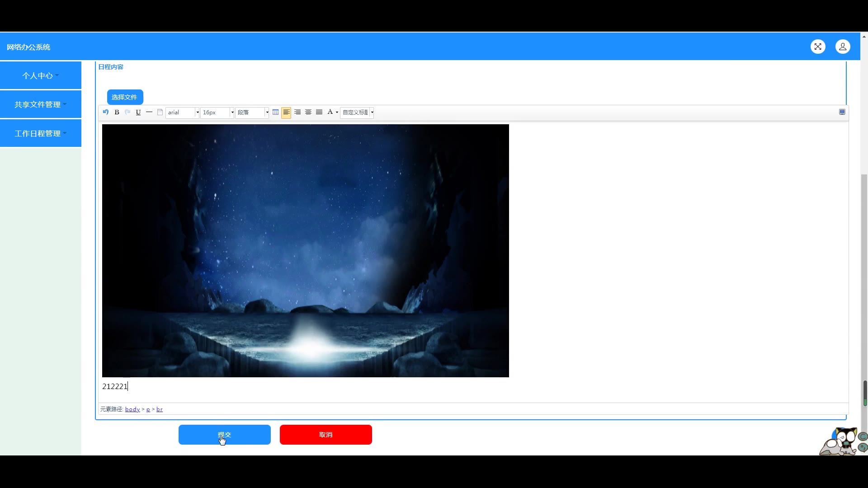This screenshot has height=488, width=868.
Task: Click the 212221 text line in editor
Action: 115,386
